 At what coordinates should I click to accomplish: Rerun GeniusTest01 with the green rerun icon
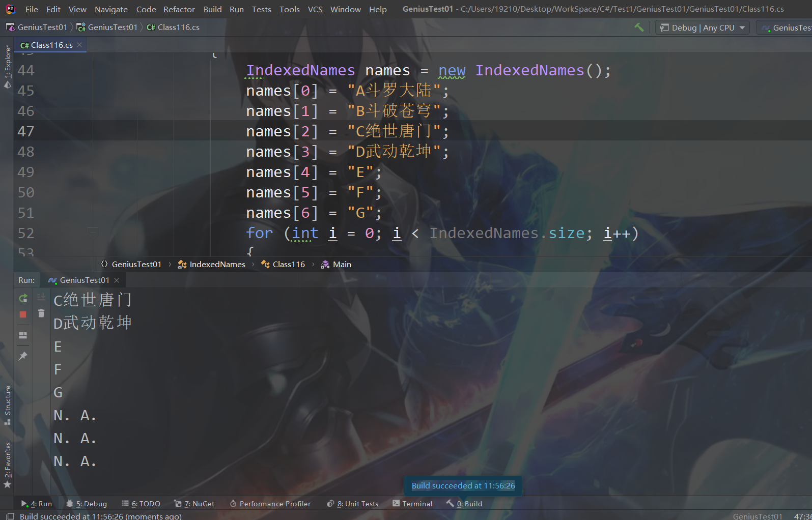coord(23,298)
